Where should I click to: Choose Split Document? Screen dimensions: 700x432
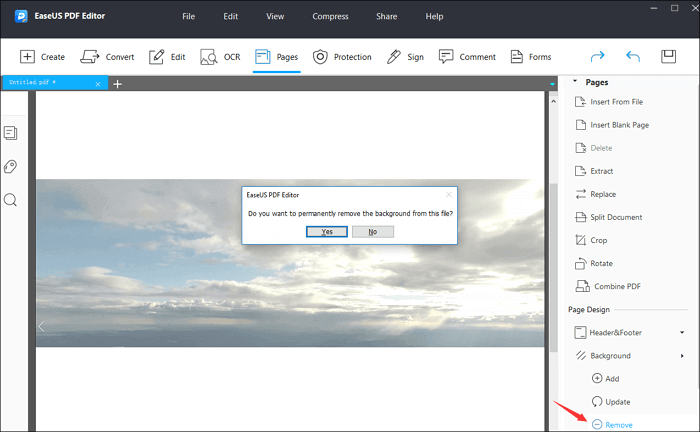pos(609,217)
